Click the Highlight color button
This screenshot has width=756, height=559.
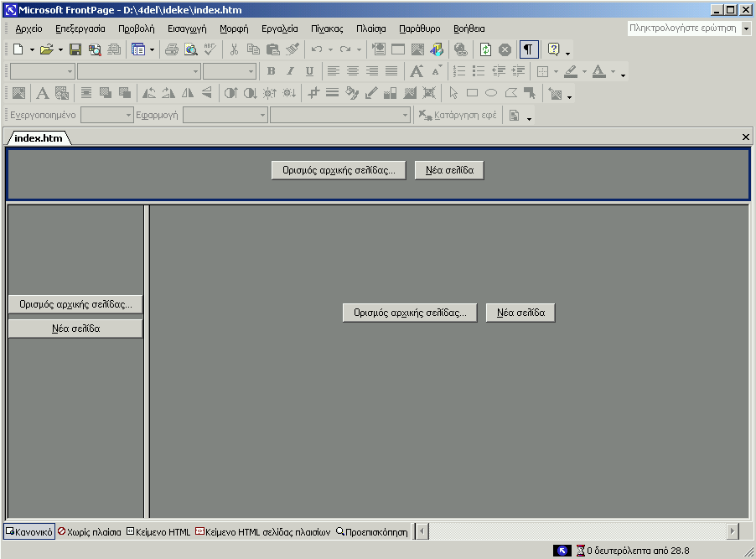571,71
